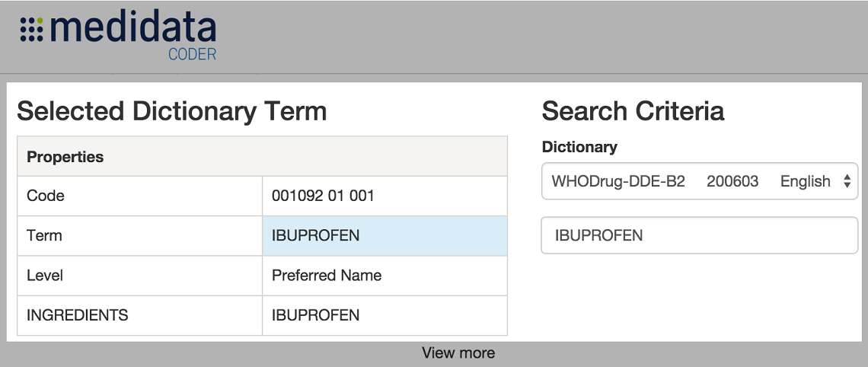Click the Code row label
Screen dimensions: 868x367
pyautogui.click(x=46, y=196)
